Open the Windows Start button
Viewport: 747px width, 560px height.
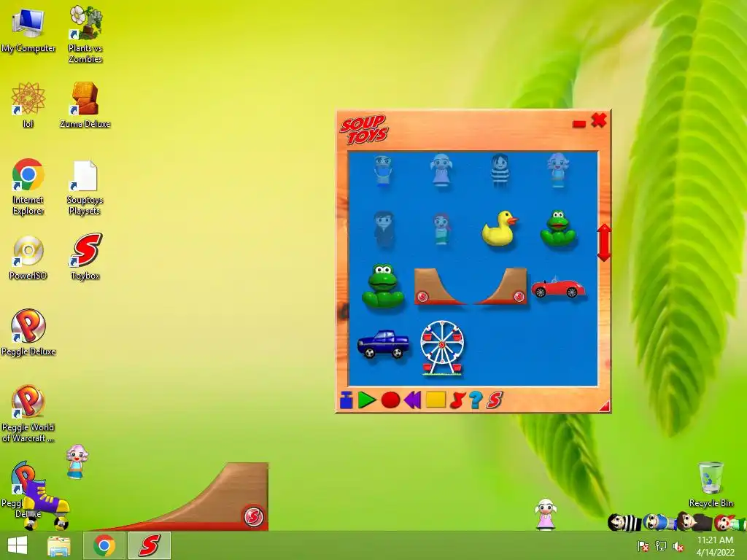click(x=18, y=545)
